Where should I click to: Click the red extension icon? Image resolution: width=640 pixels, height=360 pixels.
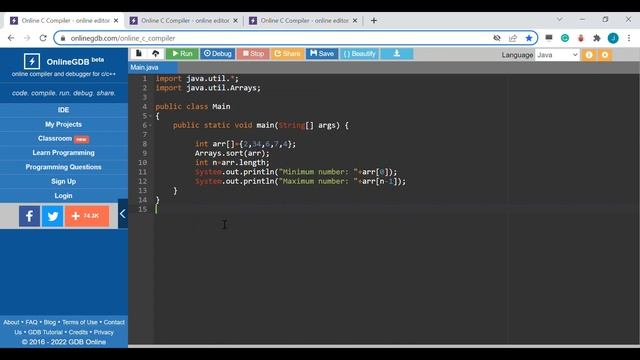[581, 38]
